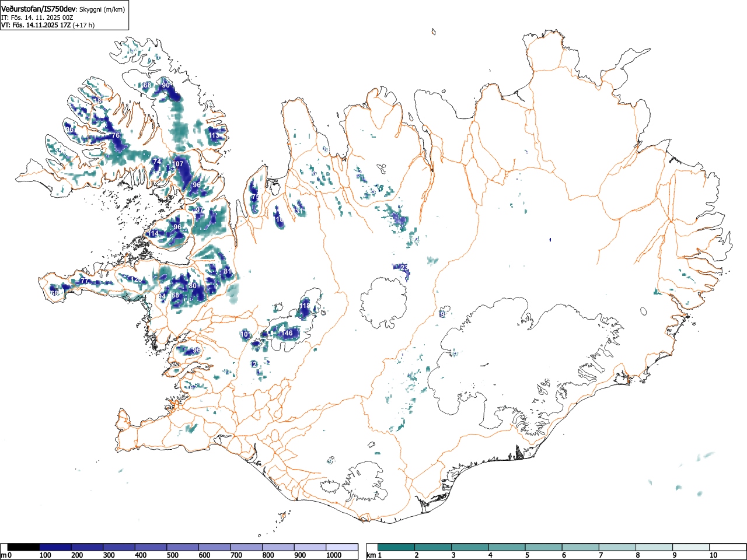Click the title 'Veðurstofan/IS750dev'
Screen dimensions: 747x560
pyautogui.click(x=39, y=9)
